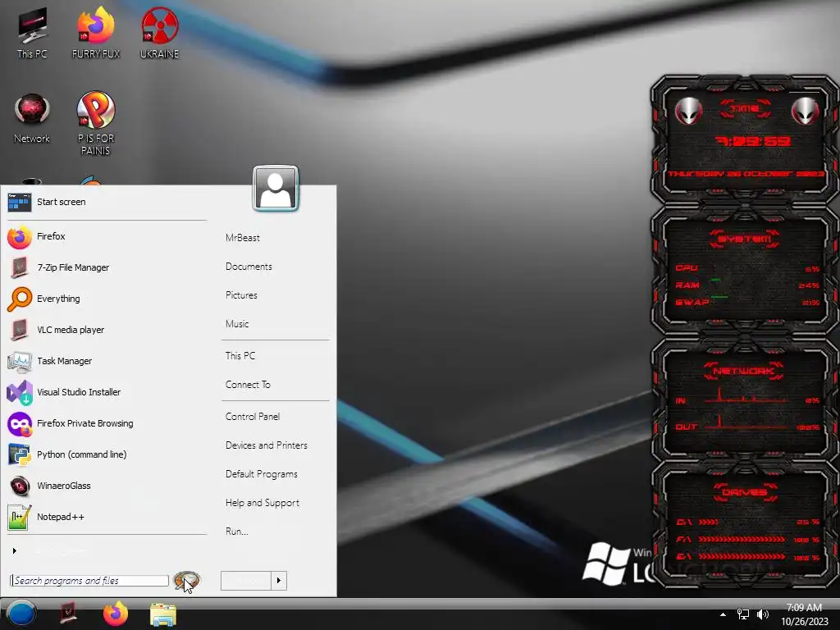Open VLC media player
Screen dimensions: 840x630
pos(107,330)
